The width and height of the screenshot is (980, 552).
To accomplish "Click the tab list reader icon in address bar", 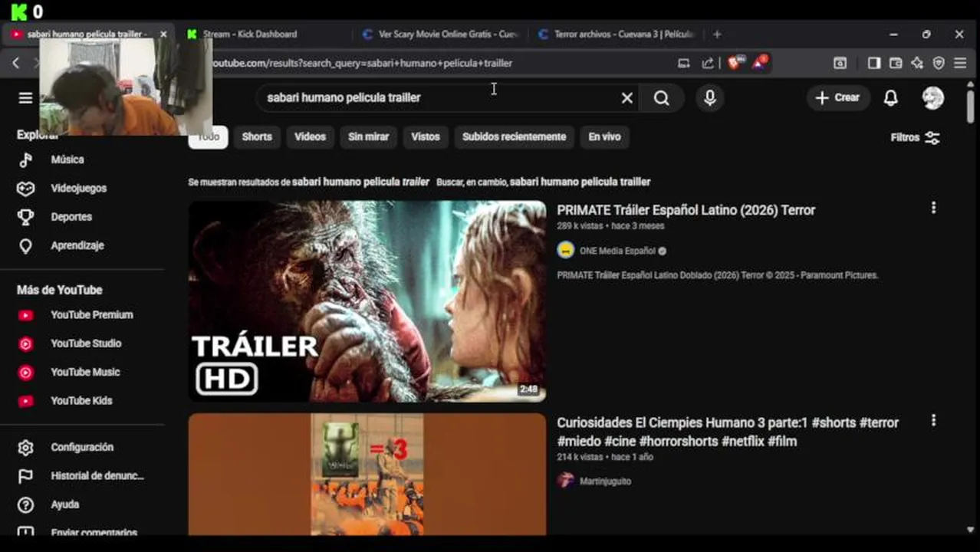I will click(683, 63).
